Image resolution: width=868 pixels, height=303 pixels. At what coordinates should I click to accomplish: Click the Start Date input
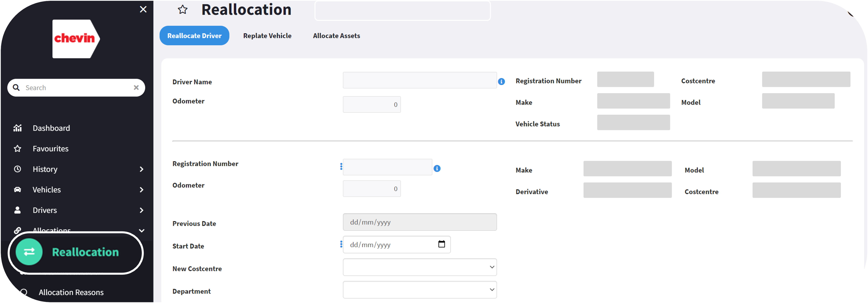[397, 245]
